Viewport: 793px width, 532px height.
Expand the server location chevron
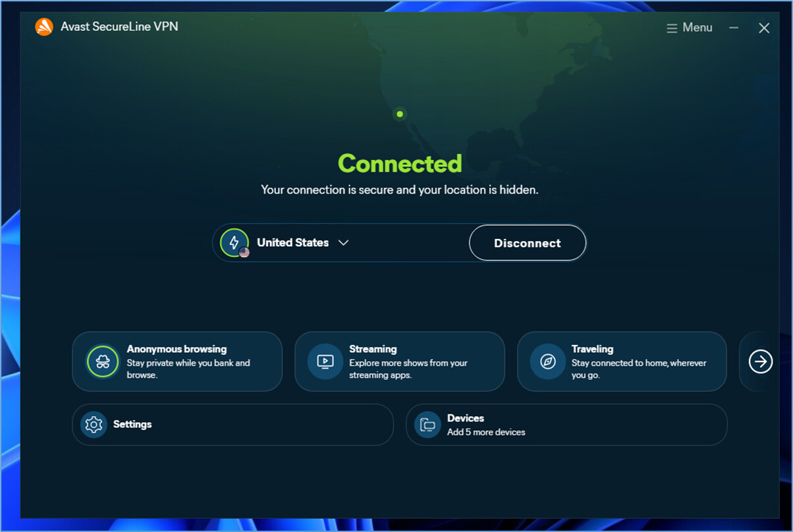coord(343,243)
